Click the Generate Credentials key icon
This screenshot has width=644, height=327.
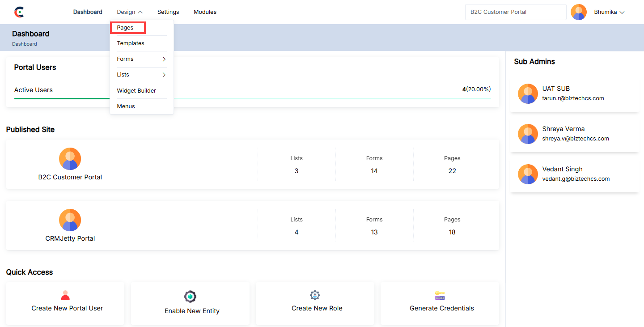[440, 296]
